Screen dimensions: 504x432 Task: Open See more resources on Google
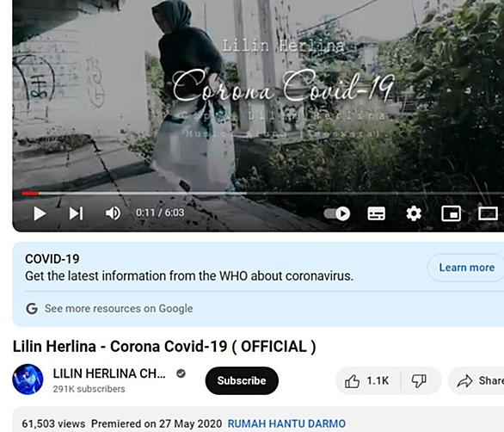[x=119, y=308]
